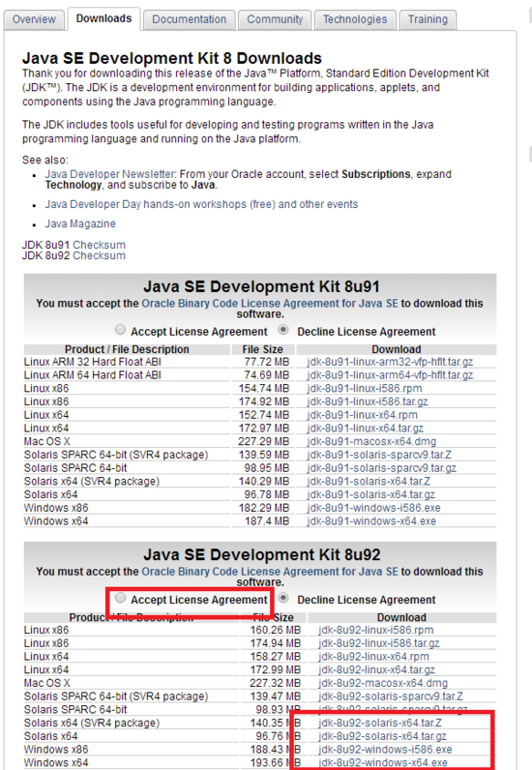
Task: Download jdk-8u92-solaris-x64.tar.Z
Action: point(380,723)
